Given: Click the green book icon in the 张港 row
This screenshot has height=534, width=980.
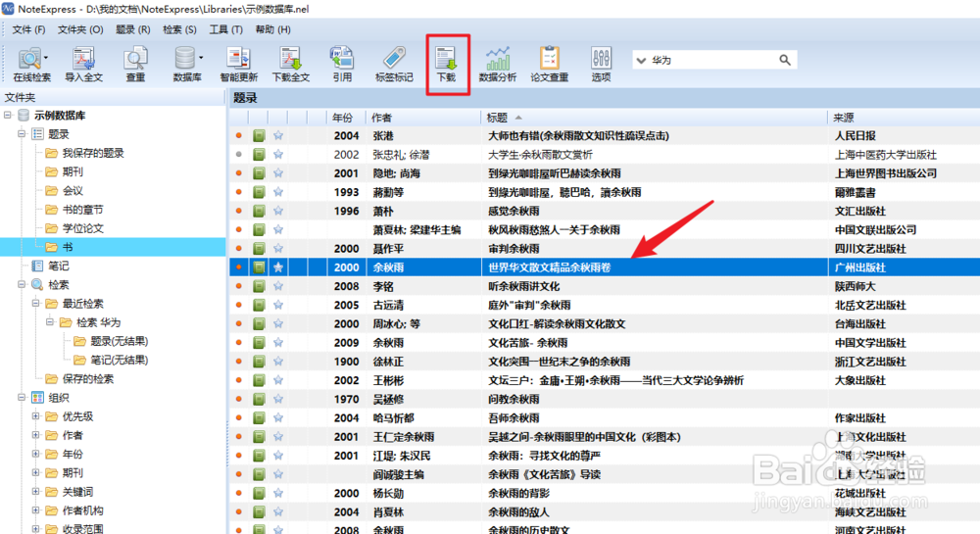Looking at the screenshot, I should tap(259, 135).
